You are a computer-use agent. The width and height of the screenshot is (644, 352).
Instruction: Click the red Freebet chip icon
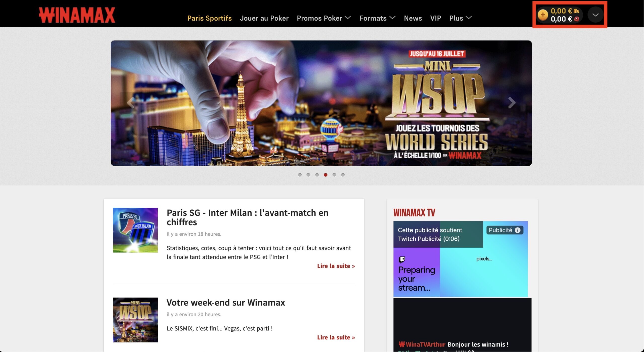click(x=576, y=19)
